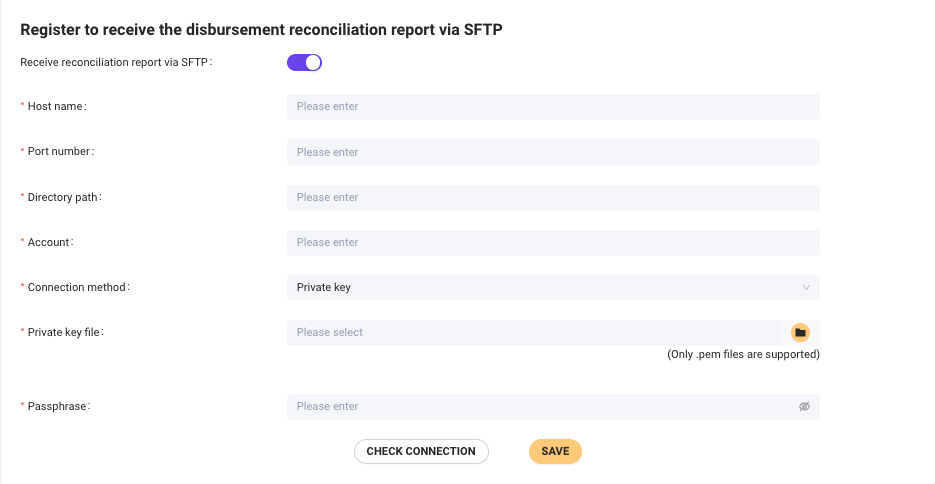The image size is (935, 484).
Task: Click the Private key file select field
Action: 535,332
